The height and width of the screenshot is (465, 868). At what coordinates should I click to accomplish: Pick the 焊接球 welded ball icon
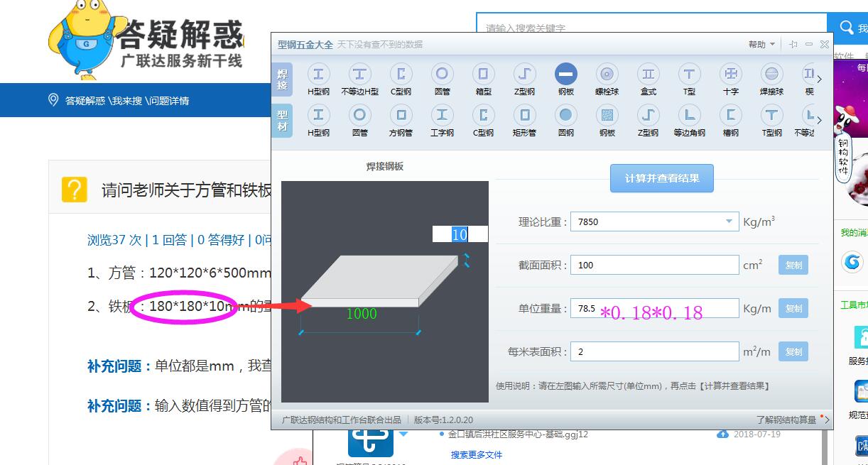pyautogui.click(x=771, y=79)
